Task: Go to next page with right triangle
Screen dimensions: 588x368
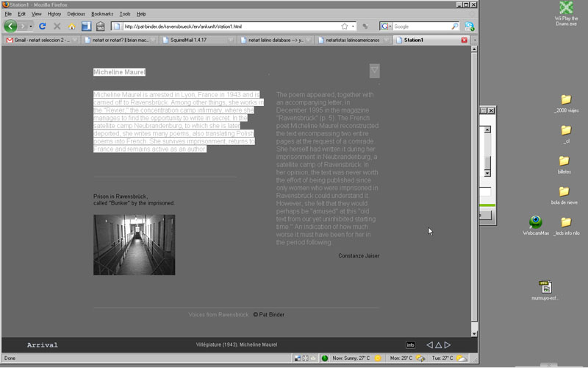Action: pos(447,344)
